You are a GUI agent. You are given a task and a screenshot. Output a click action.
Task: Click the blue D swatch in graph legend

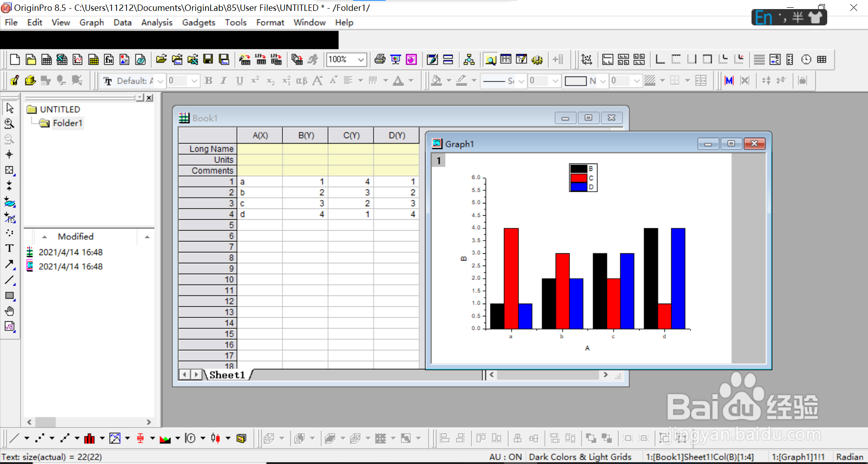579,187
